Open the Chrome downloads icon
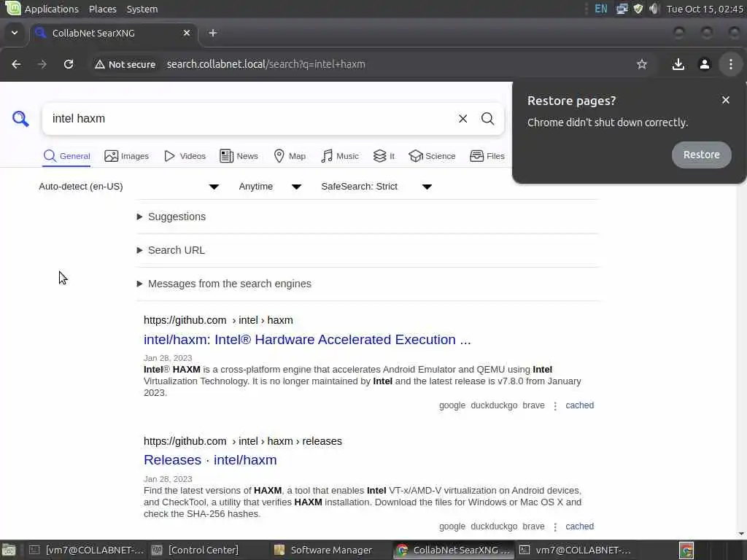 click(678, 64)
